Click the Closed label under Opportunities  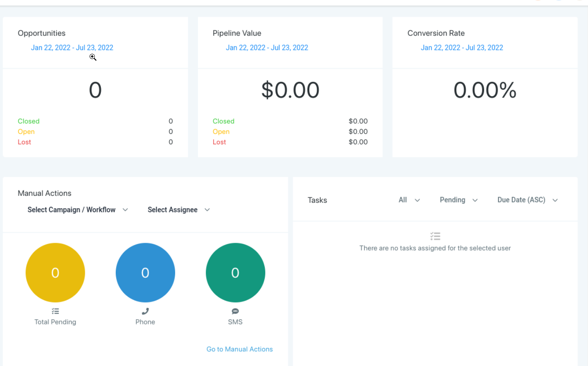coord(28,121)
